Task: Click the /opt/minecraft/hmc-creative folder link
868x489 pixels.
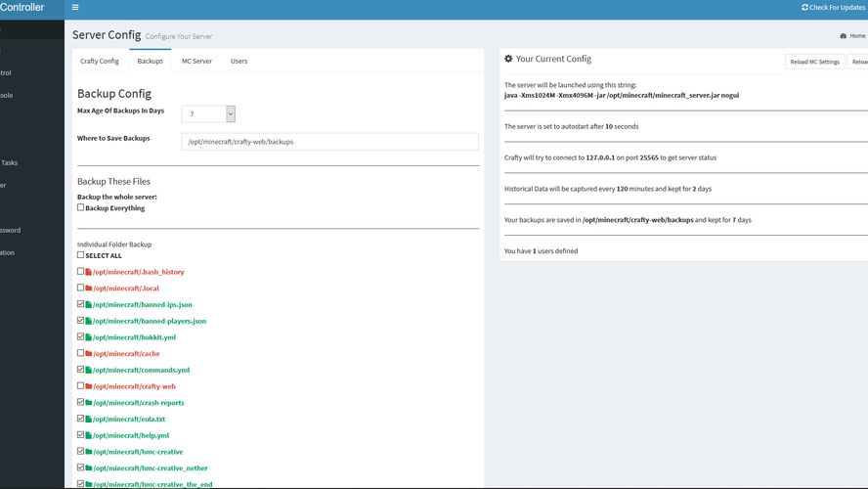Action: tap(139, 452)
